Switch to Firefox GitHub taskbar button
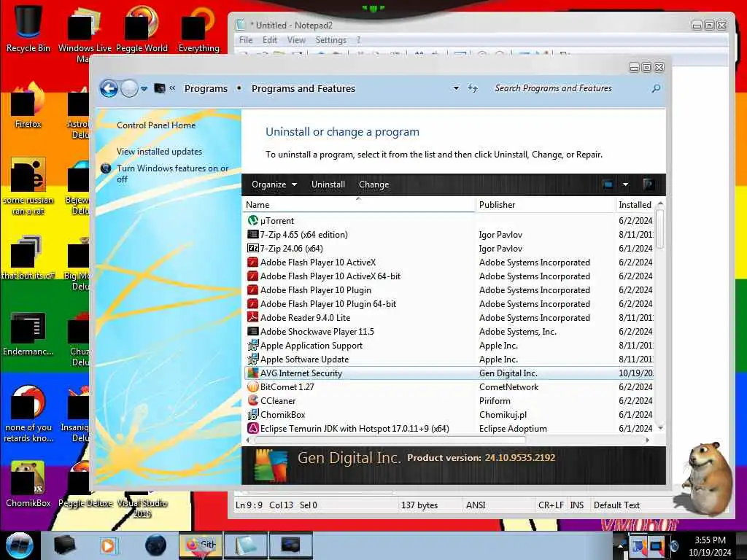747x560 pixels. (x=200, y=545)
